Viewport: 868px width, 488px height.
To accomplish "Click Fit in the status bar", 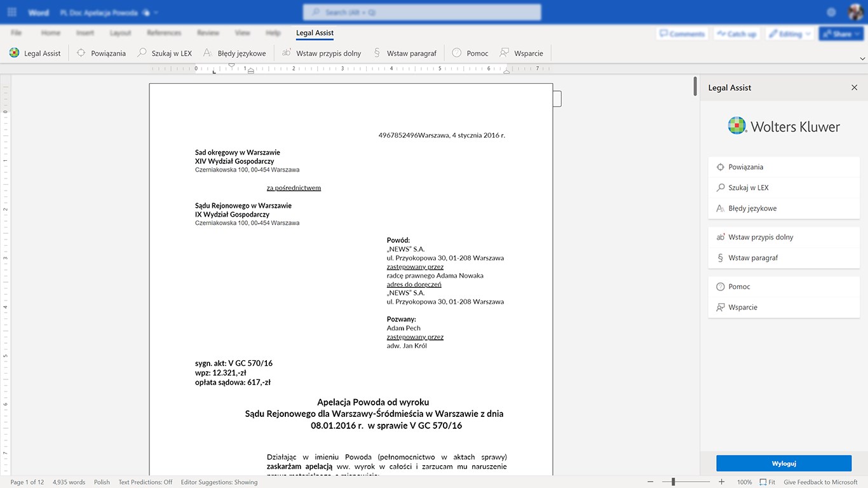I will tap(768, 482).
